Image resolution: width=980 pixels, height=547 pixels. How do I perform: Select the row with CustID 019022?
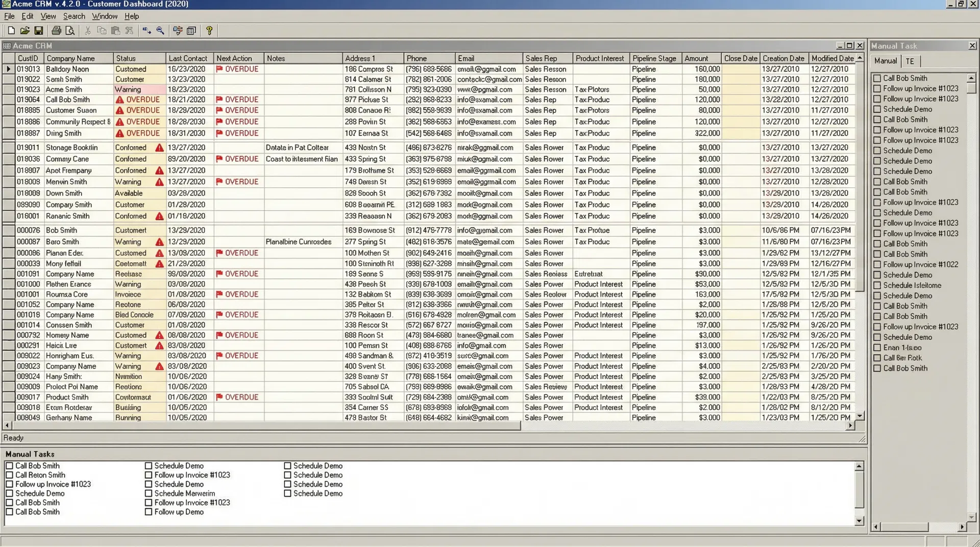28,79
